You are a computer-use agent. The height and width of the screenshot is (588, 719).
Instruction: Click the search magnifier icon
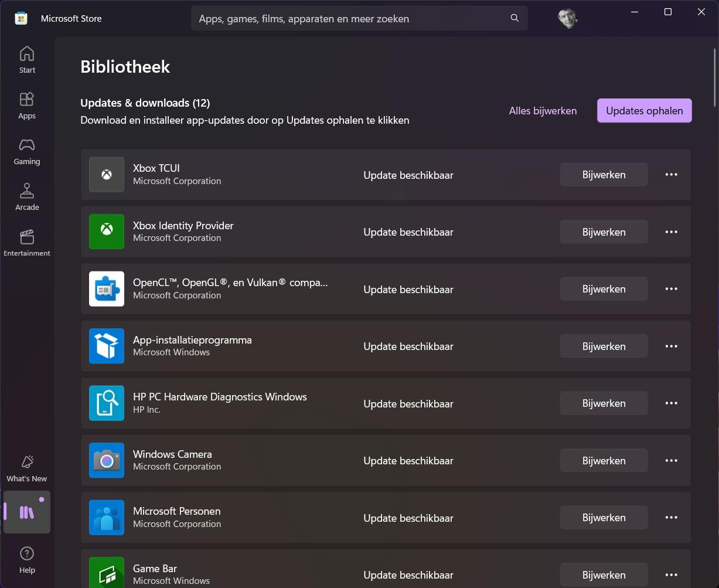[514, 18]
